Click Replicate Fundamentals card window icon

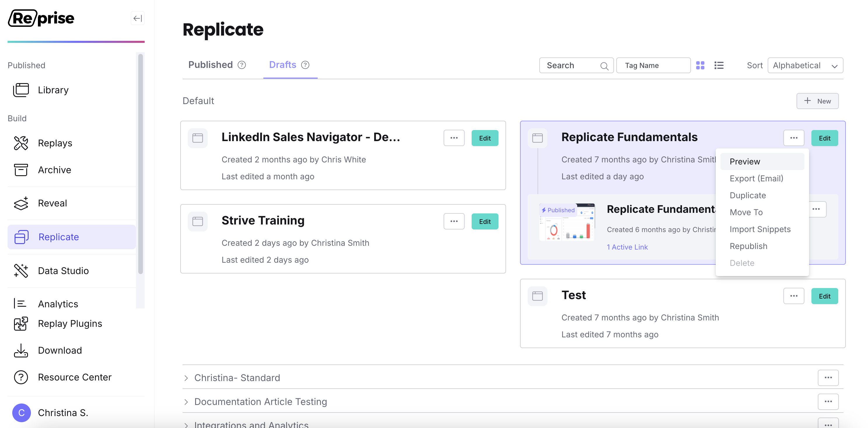538,138
